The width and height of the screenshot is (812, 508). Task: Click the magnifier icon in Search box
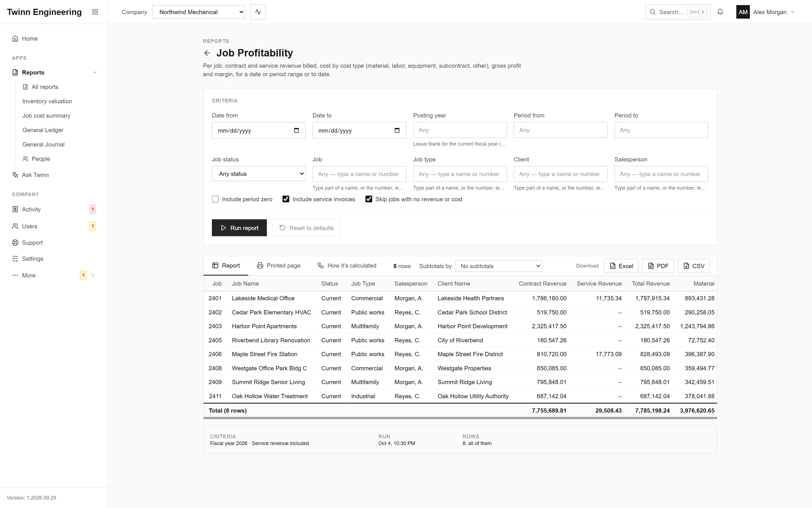coord(652,12)
